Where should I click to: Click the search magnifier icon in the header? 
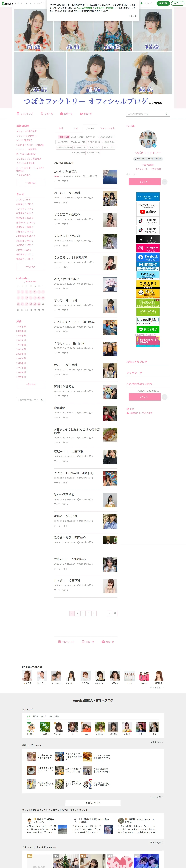[x=166, y=114]
